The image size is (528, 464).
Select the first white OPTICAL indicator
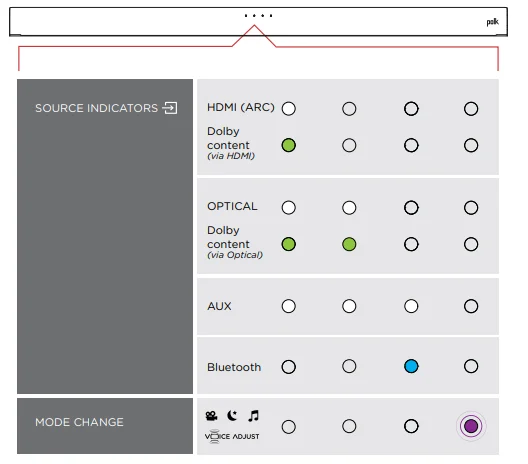[289, 207]
